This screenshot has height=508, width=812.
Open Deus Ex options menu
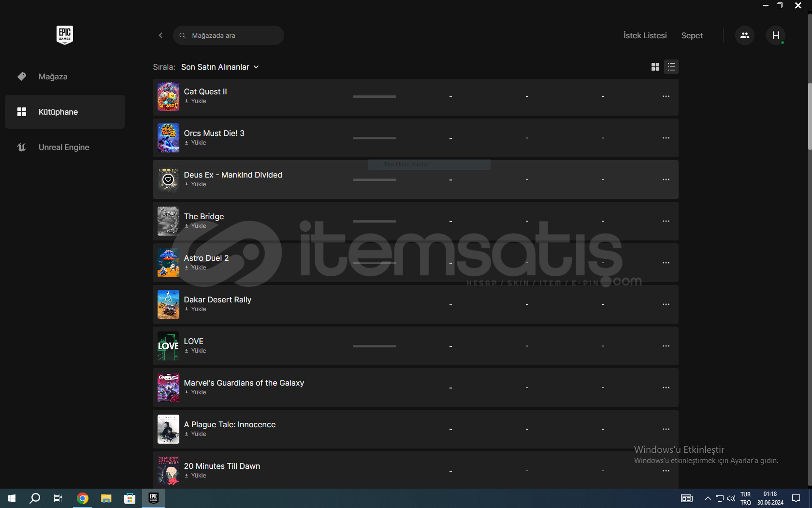click(666, 179)
